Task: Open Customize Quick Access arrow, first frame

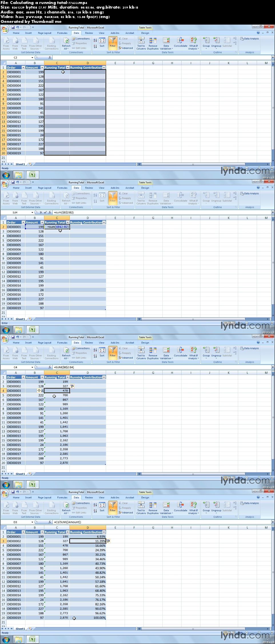Action: (x=33, y=27)
